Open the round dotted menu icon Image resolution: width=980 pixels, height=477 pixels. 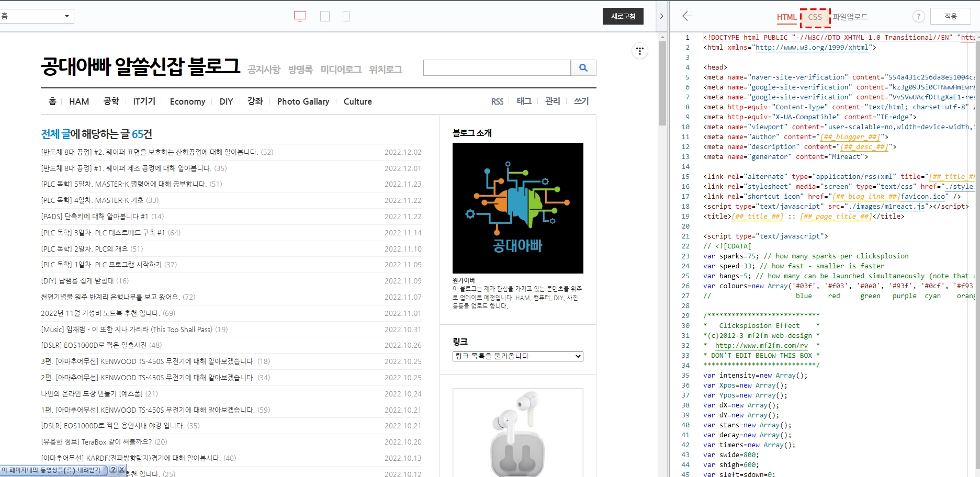pyautogui.click(x=639, y=51)
